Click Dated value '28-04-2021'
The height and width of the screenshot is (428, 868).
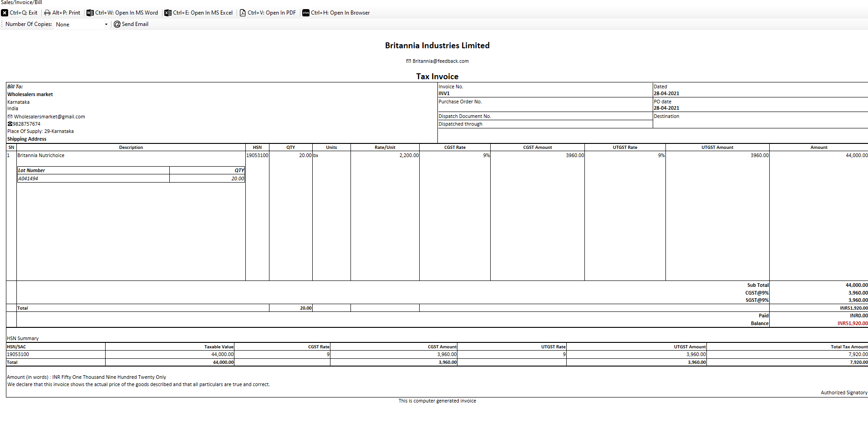(666, 93)
